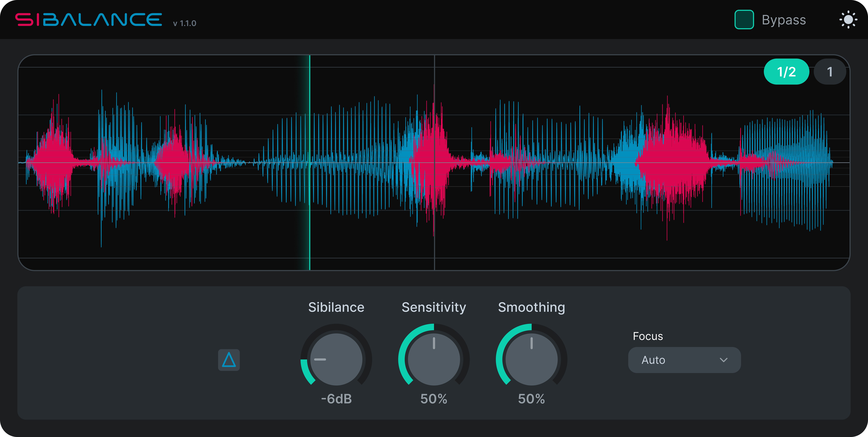Click the Focus dropdown chevron arrow
The width and height of the screenshot is (868, 437).
[x=723, y=360]
